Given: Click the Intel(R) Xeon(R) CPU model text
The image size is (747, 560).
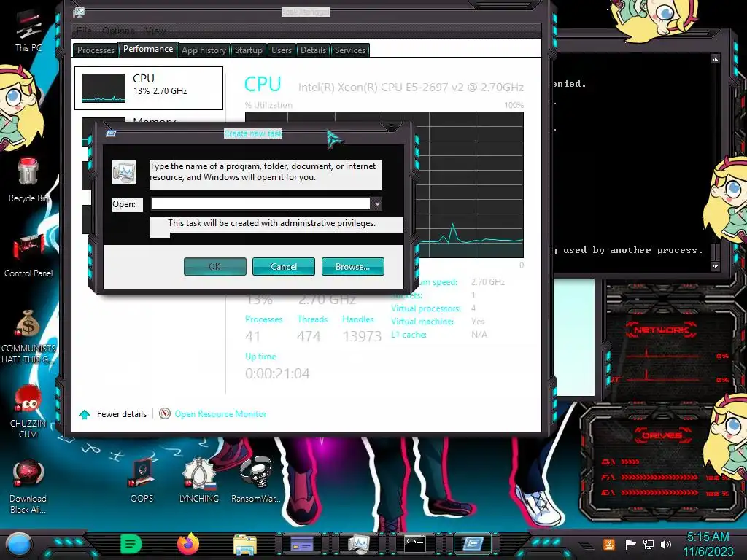Looking at the screenshot, I should [411, 87].
